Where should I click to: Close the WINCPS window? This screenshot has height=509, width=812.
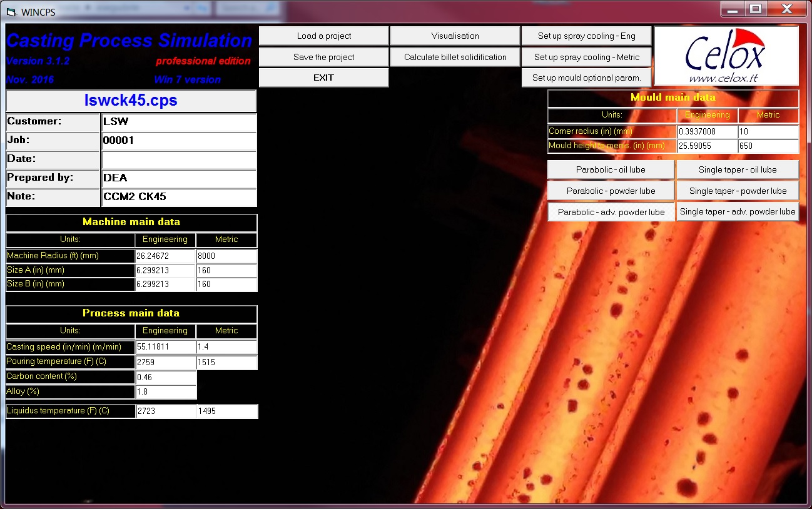point(787,9)
